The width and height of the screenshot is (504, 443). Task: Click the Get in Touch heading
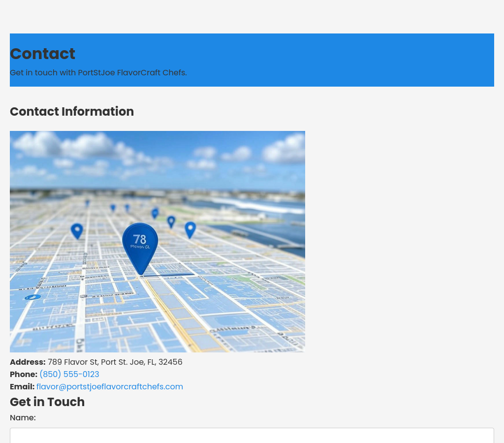tap(47, 402)
